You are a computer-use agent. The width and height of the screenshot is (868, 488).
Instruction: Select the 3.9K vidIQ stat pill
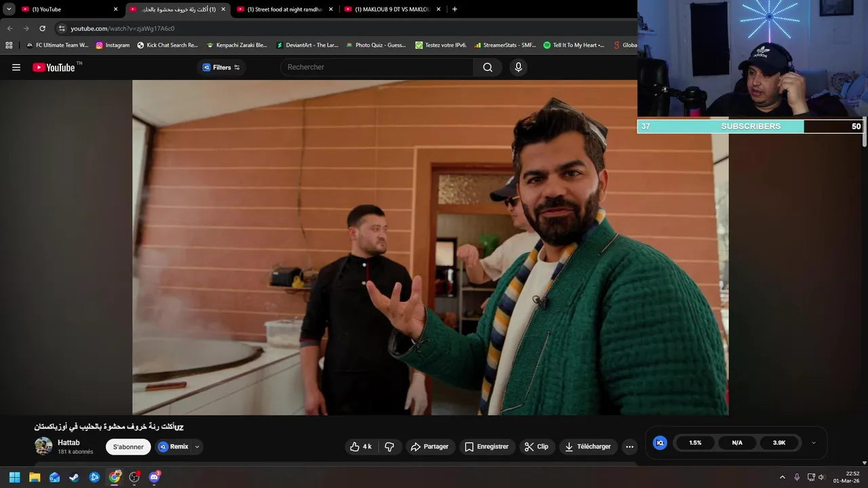779,443
